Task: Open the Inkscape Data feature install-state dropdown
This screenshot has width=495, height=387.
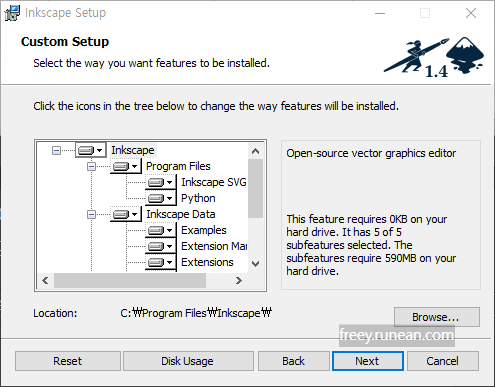Action: (126, 214)
